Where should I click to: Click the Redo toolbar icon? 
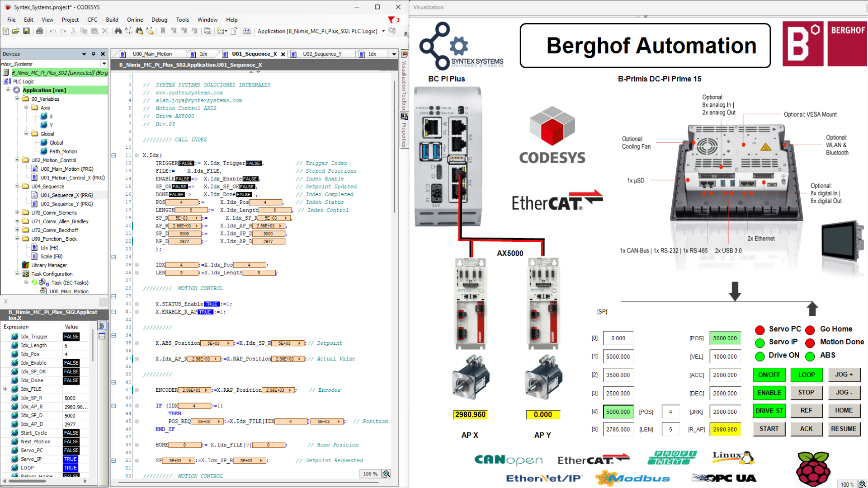(63, 31)
